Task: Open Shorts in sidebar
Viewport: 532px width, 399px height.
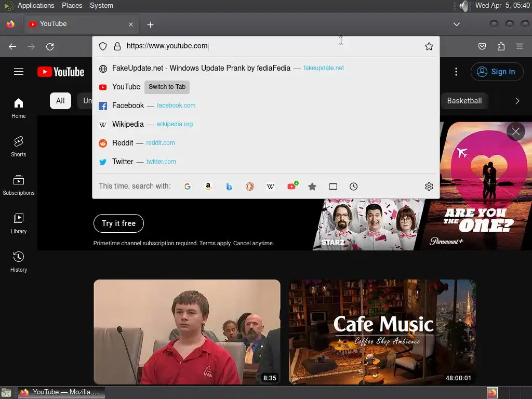Action: (19, 147)
